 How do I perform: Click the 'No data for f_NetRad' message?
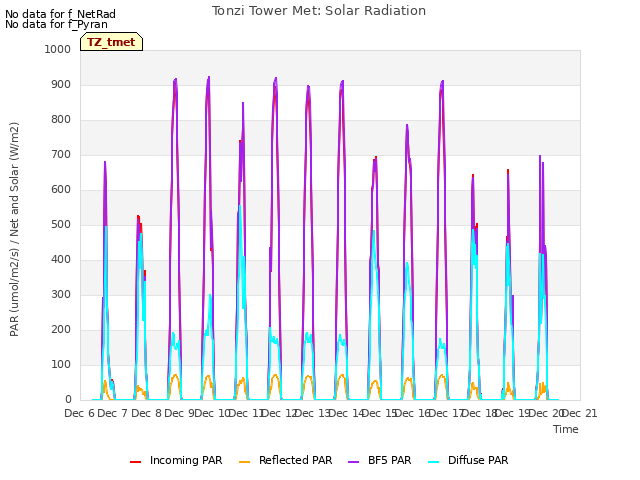click(60, 14)
